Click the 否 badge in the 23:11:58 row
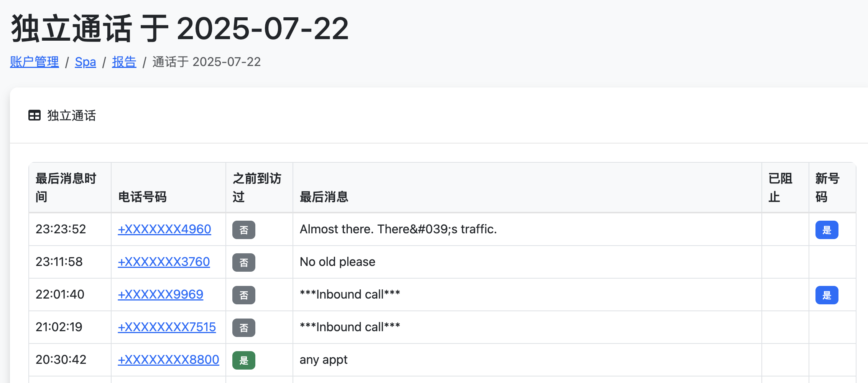868x383 pixels. click(244, 262)
